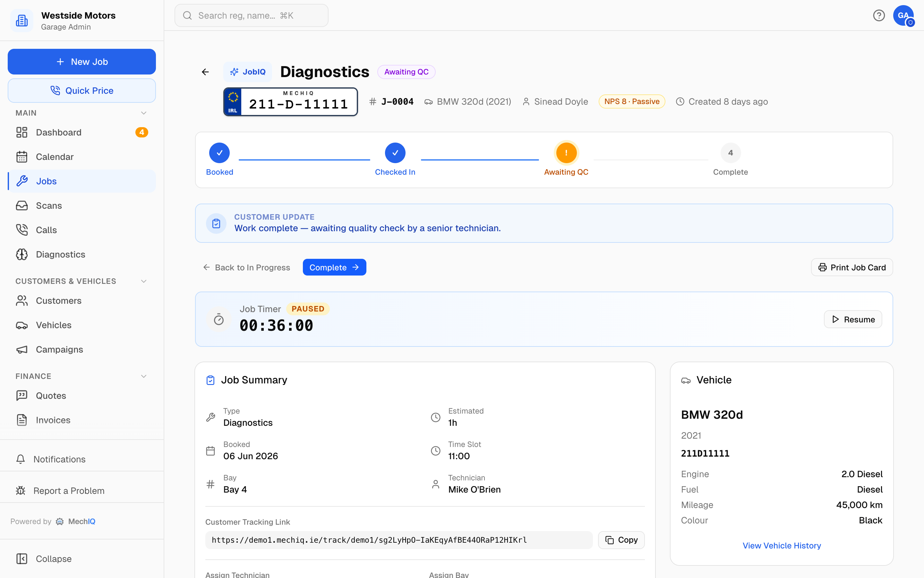Screen dimensions: 924x578
Task: Copy the customer tracking link
Action: pyautogui.click(x=621, y=540)
